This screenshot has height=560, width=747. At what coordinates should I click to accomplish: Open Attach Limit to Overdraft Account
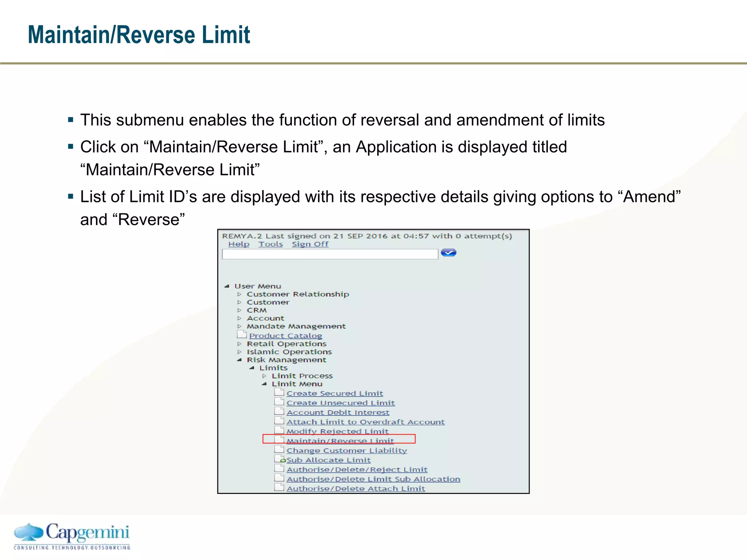[365, 422]
